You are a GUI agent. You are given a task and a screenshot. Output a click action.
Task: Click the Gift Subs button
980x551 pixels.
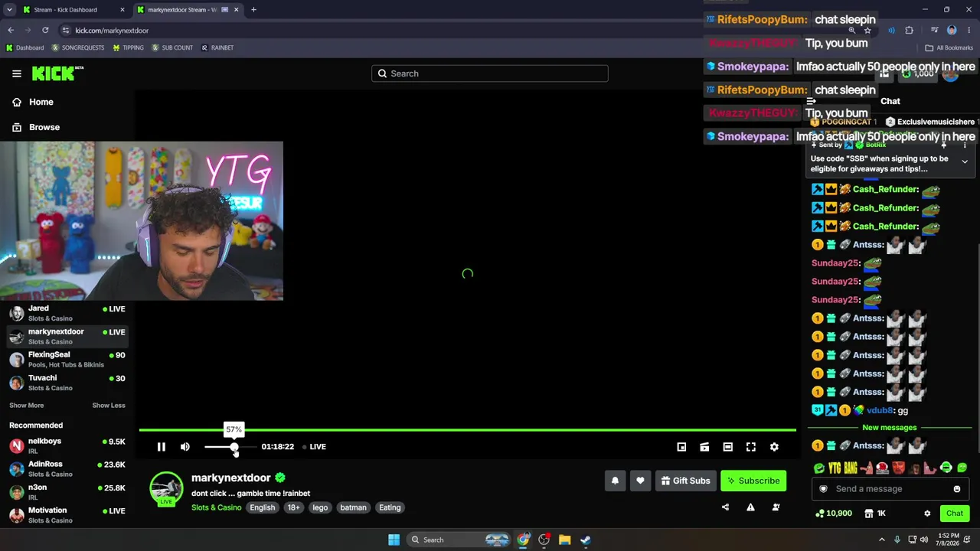pyautogui.click(x=685, y=481)
